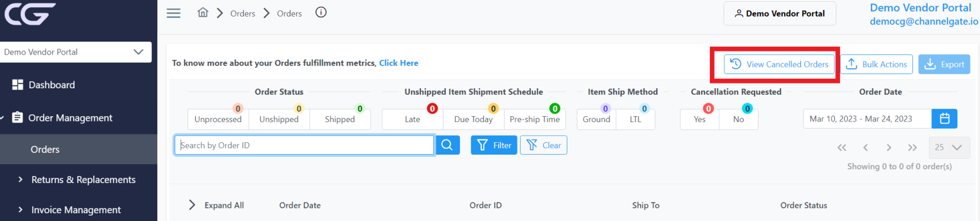Toggle the Late shipment schedule filter
This screenshot has height=221, width=980.
click(x=413, y=119)
